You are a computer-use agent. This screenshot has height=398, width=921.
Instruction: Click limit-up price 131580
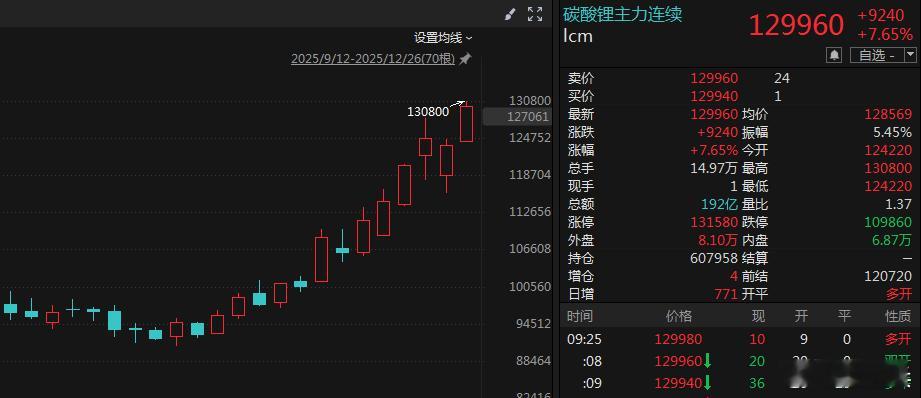coord(714,222)
